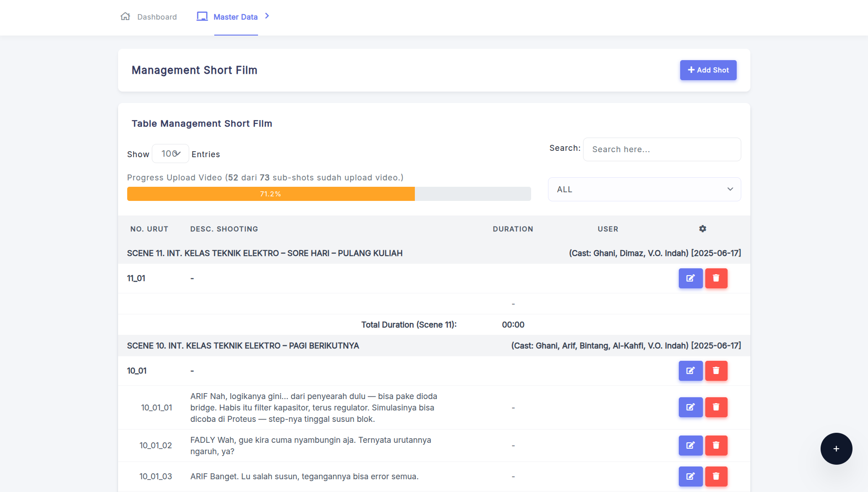Expand the ALL filter dropdown
The width and height of the screenshot is (868, 492).
pyautogui.click(x=644, y=190)
